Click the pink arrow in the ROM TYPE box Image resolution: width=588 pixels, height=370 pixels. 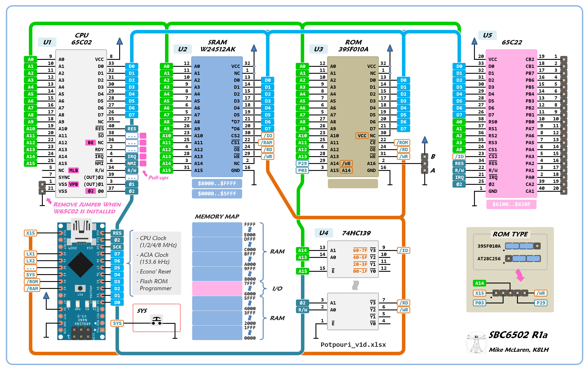click(x=520, y=275)
